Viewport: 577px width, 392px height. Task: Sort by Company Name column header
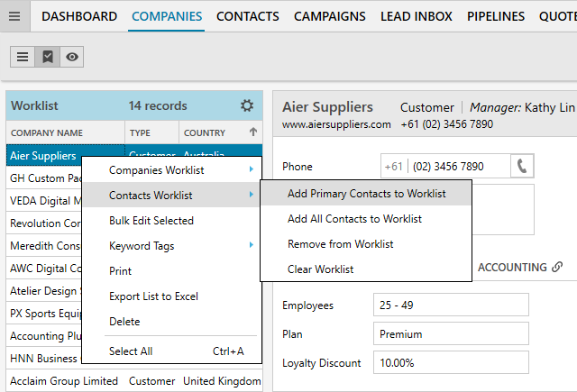tap(47, 132)
